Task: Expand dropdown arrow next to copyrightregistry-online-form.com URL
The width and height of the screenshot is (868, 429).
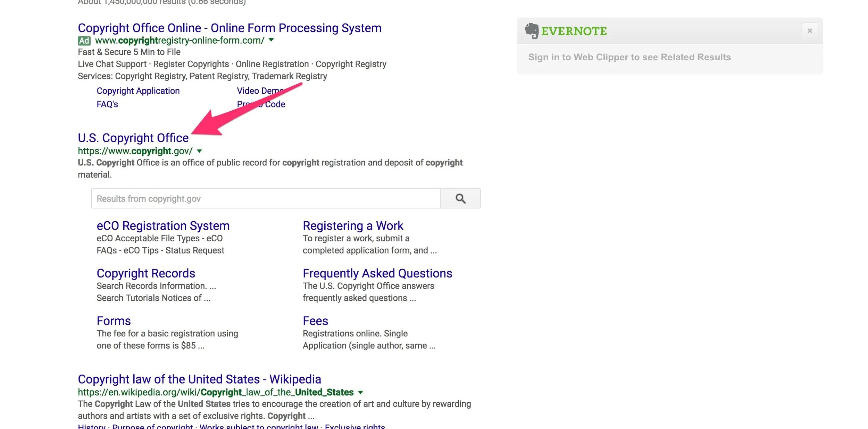Action: tap(271, 40)
